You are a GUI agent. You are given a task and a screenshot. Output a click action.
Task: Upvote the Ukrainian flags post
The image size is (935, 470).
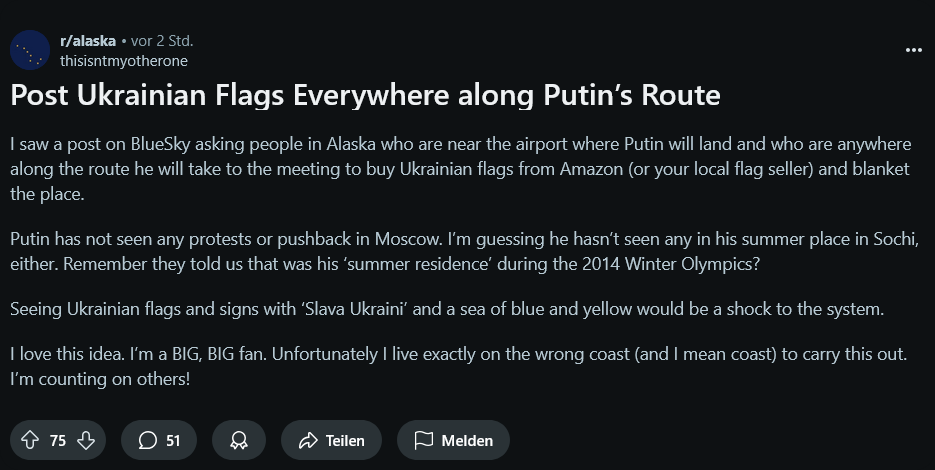[x=30, y=440]
